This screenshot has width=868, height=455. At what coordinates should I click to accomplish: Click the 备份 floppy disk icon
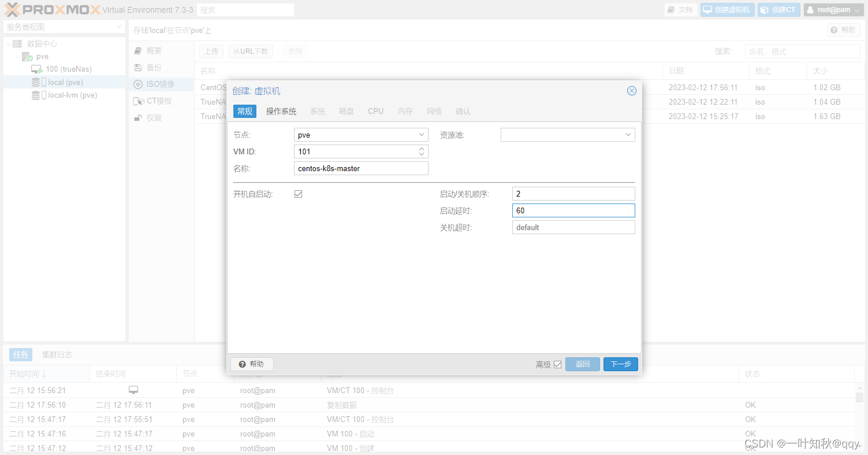(x=138, y=68)
